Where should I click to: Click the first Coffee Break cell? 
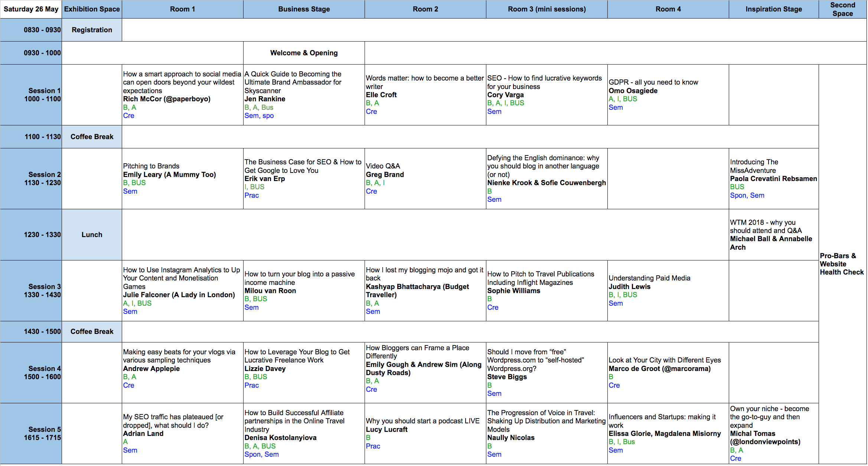coord(92,137)
